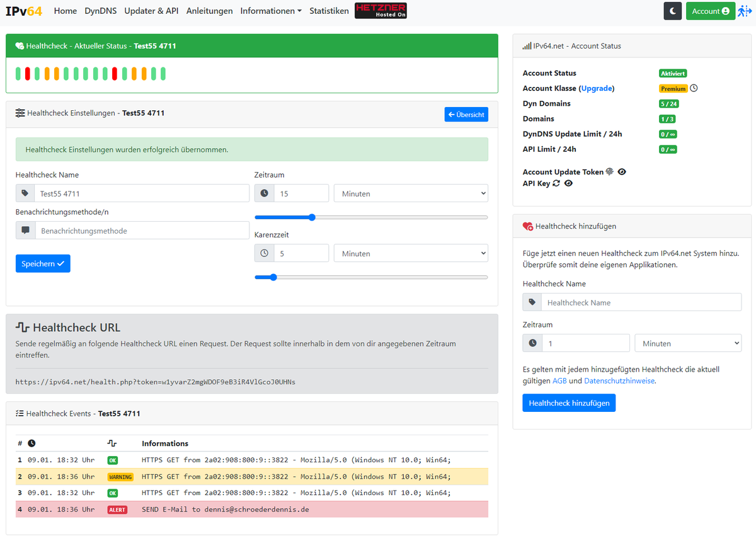Image resolution: width=756 pixels, height=536 pixels.
Task: Open the AGB link
Action: click(559, 380)
